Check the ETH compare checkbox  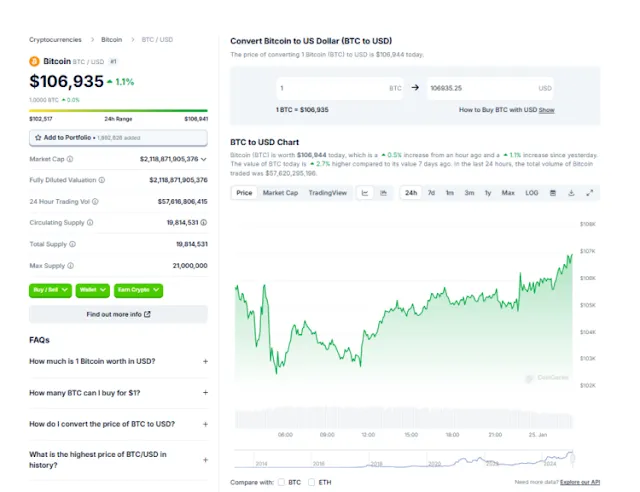pos(311,482)
